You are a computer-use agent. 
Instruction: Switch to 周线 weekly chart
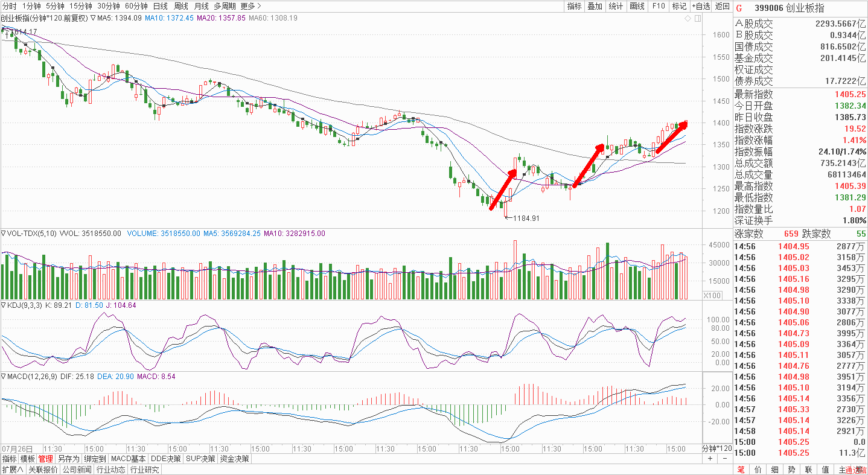click(180, 6)
